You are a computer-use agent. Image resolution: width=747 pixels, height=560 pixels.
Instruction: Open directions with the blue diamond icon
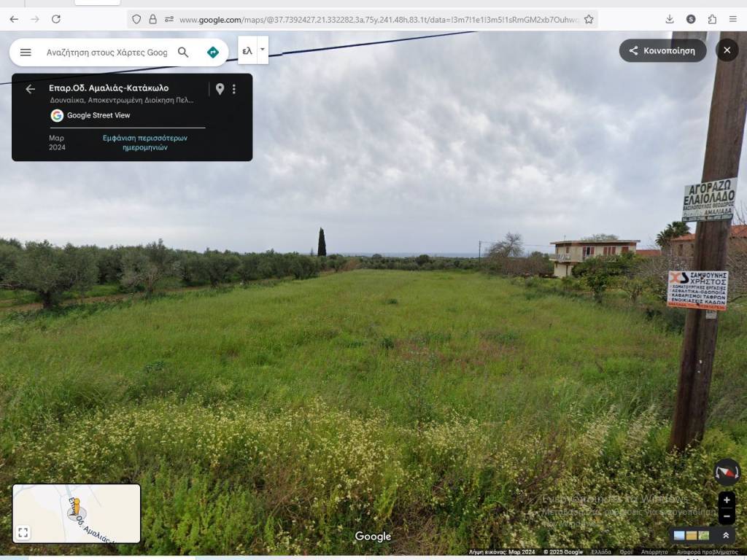tap(213, 52)
